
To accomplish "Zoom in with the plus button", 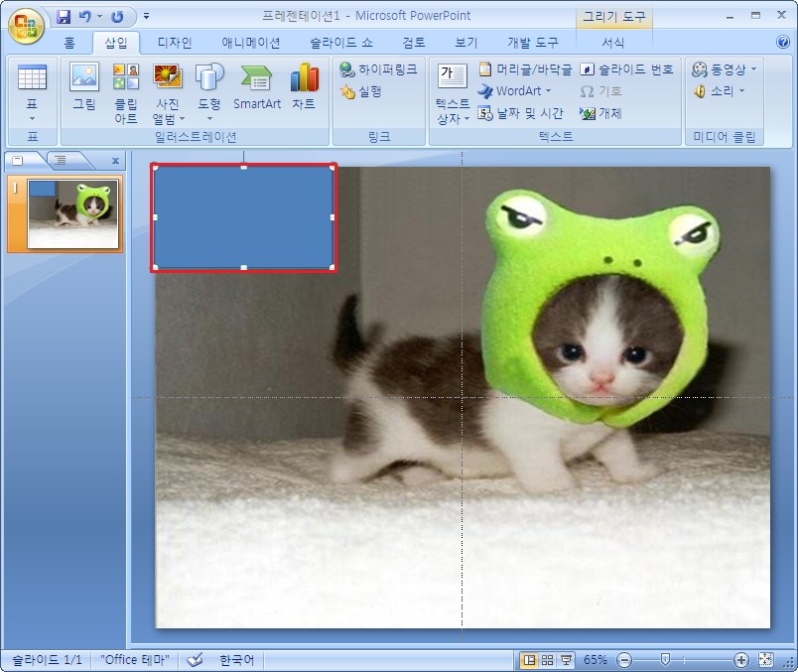I will 741,660.
